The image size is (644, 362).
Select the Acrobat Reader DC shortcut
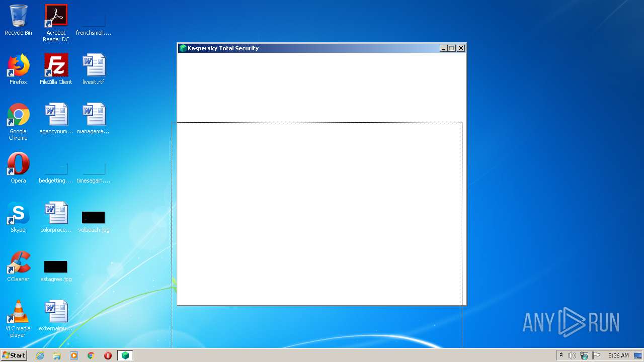56,23
